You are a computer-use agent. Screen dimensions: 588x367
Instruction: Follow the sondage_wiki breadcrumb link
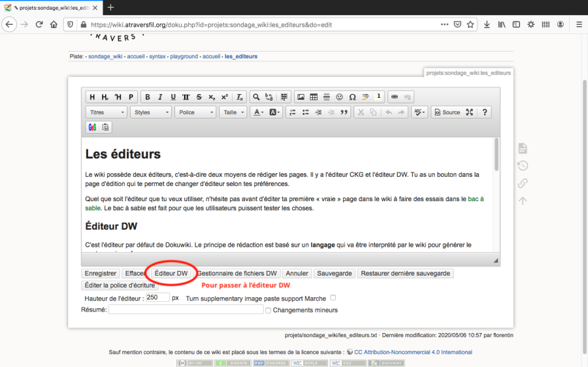pyautogui.click(x=105, y=57)
